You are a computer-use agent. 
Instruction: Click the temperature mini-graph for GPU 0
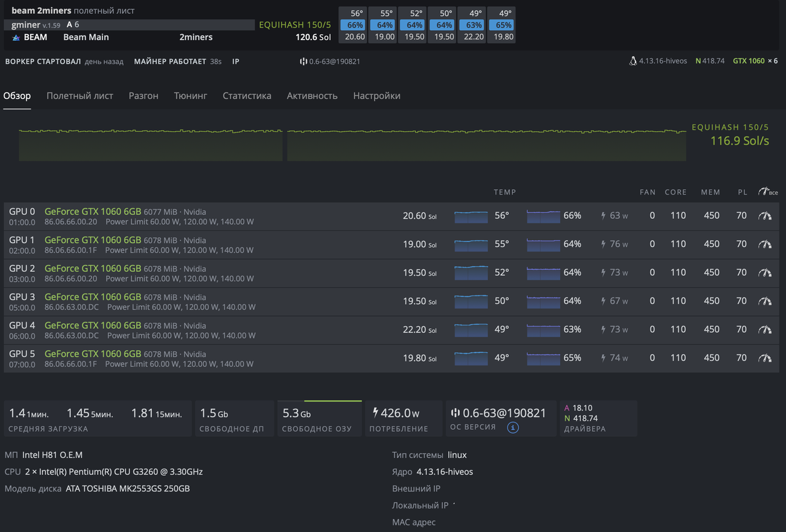click(x=471, y=216)
